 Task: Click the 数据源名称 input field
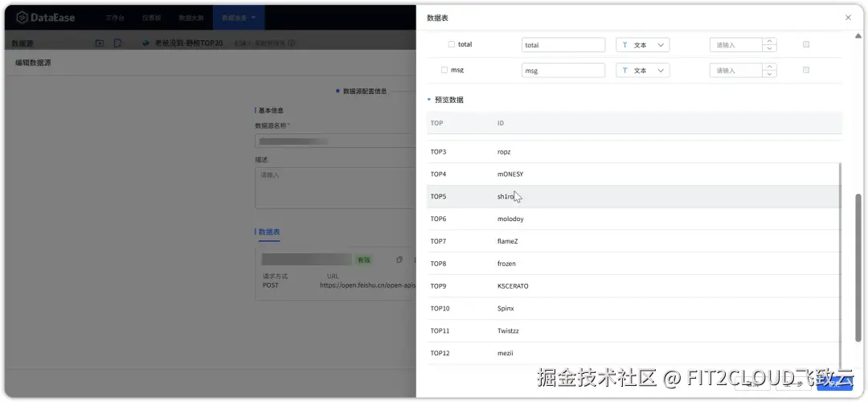335,142
